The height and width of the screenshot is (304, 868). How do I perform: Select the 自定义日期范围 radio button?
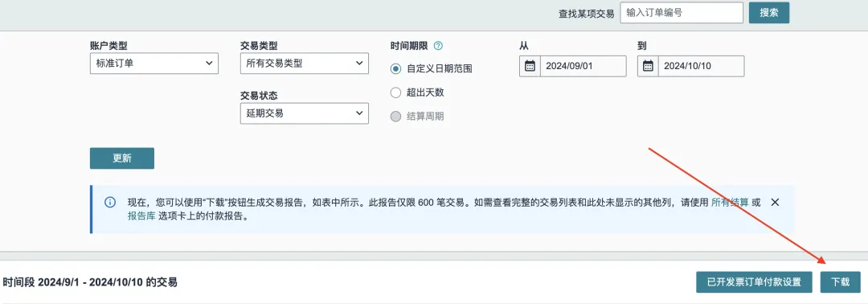tap(395, 69)
